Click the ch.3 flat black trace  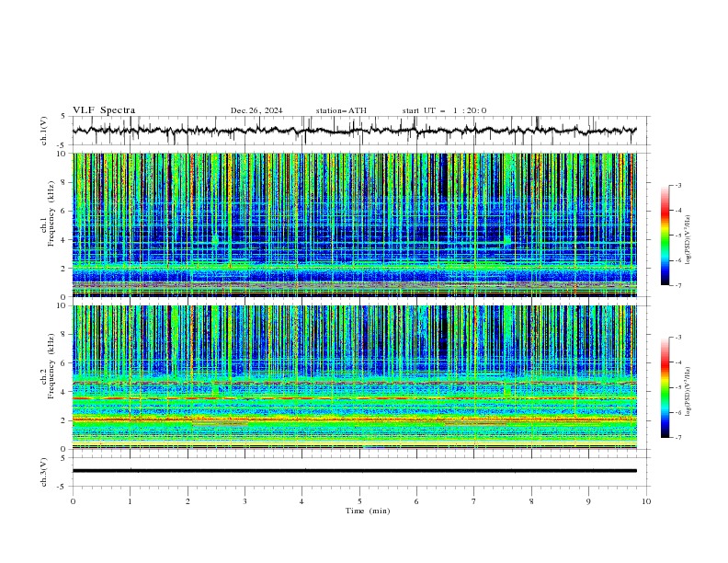tap(354, 471)
